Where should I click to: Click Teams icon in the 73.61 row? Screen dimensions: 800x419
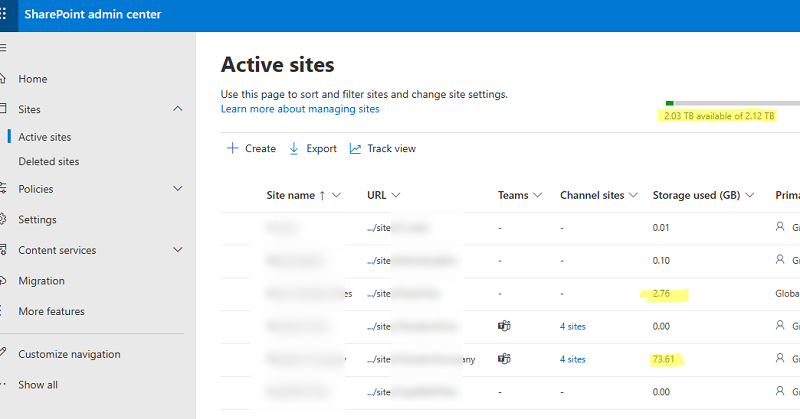click(504, 359)
